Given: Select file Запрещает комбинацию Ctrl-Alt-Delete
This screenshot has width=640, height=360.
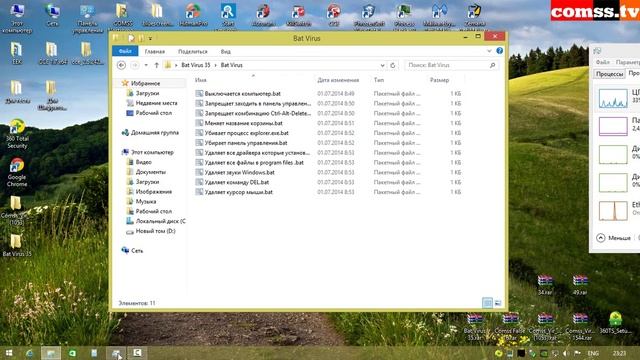Looking at the screenshot, I should tap(258, 113).
